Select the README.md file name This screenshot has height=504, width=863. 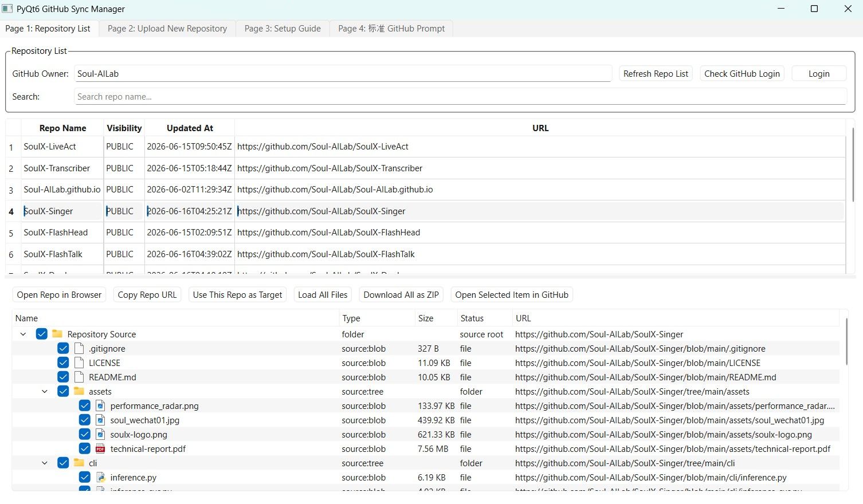click(x=112, y=377)
